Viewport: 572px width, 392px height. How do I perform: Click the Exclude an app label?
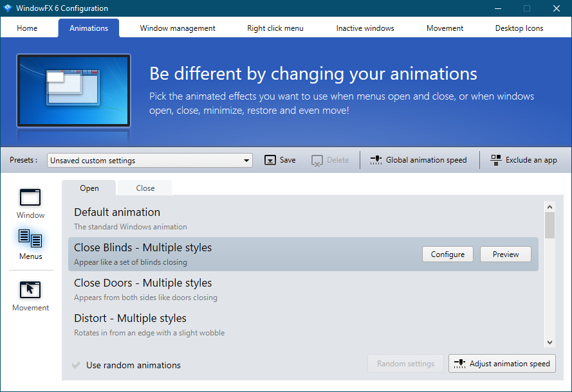(531, 160)
